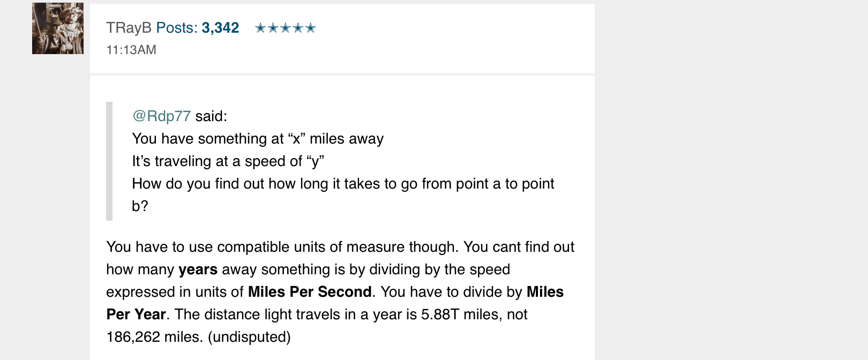Click the word "said:" in the quote header
The width and height of the screenshot is (868, 360).
pyautogui.click(x=211, y=116)
